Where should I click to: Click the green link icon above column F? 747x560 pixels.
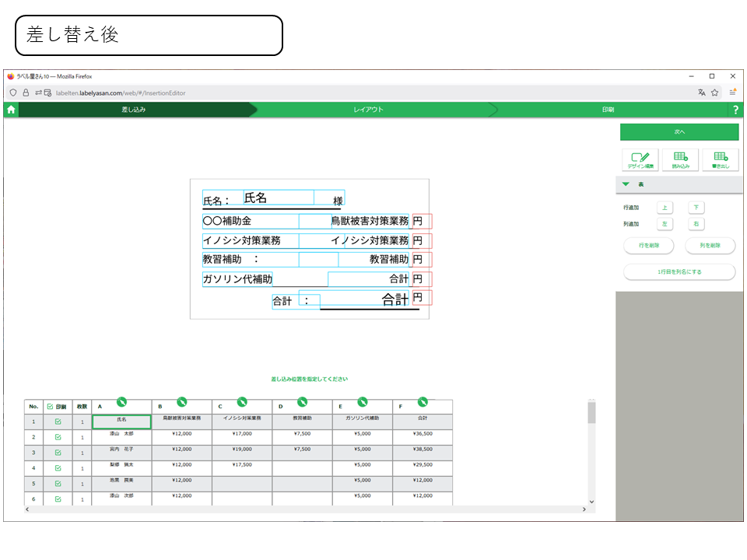pos(423,401)
